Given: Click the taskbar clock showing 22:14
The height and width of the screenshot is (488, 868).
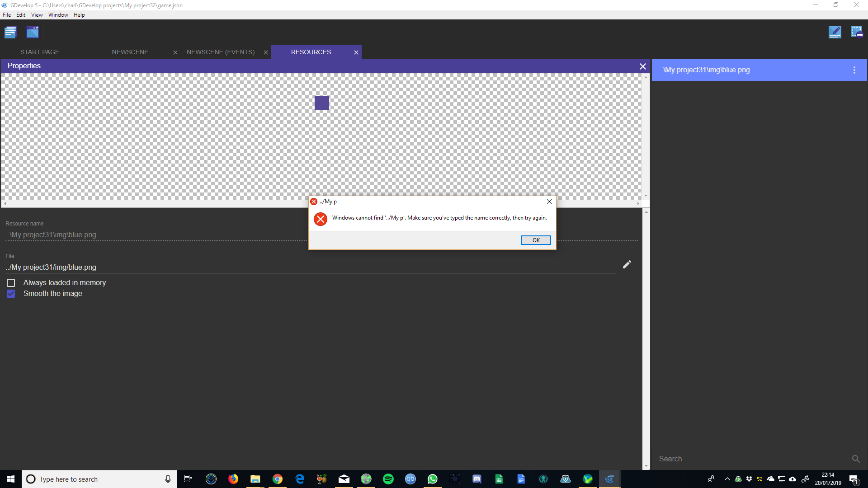Looking at the screenshot, I should [x=828, y=479].
